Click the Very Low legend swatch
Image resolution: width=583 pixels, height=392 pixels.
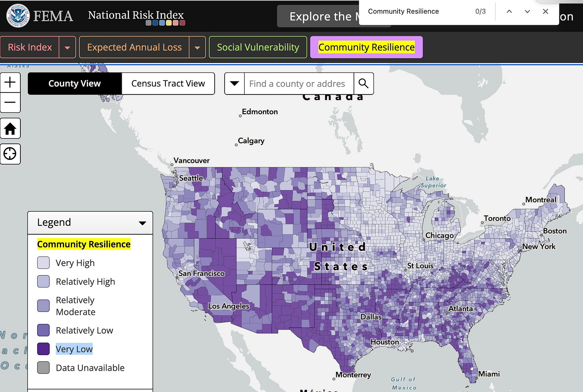43,349
